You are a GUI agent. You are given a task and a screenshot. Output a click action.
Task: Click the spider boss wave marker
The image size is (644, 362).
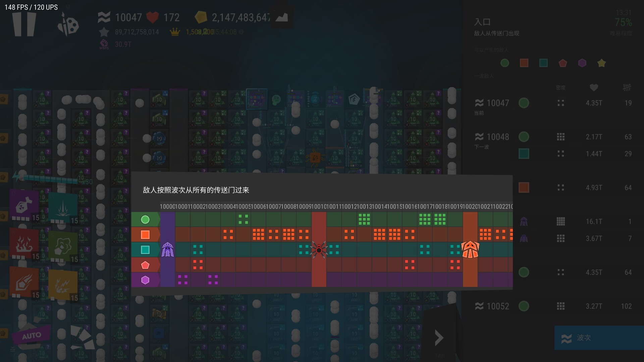point(319,250)
